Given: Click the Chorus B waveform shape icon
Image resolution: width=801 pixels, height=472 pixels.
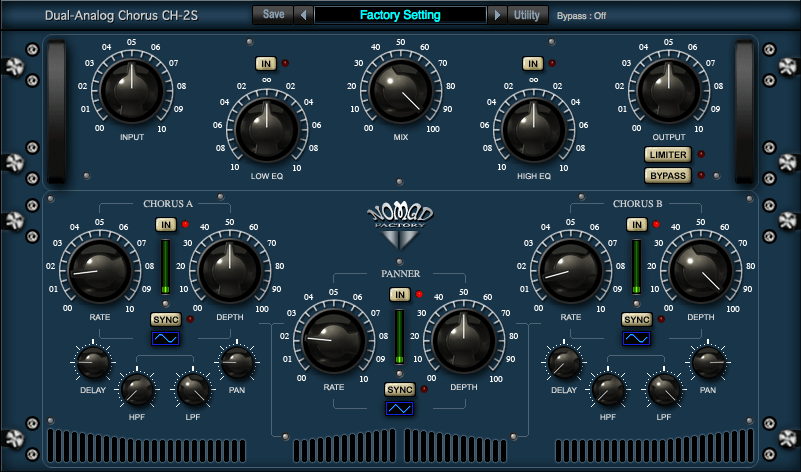Looking at the screenshot, I should tap(636, 339).
